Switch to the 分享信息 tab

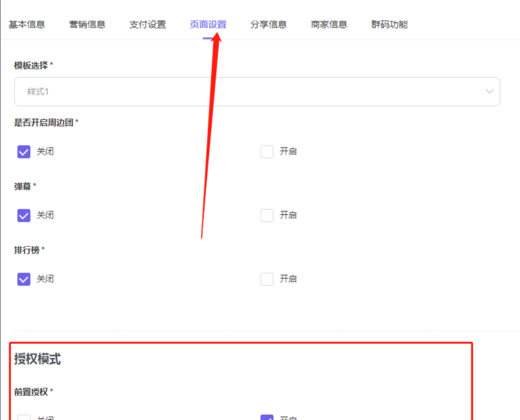click(268, 24)
